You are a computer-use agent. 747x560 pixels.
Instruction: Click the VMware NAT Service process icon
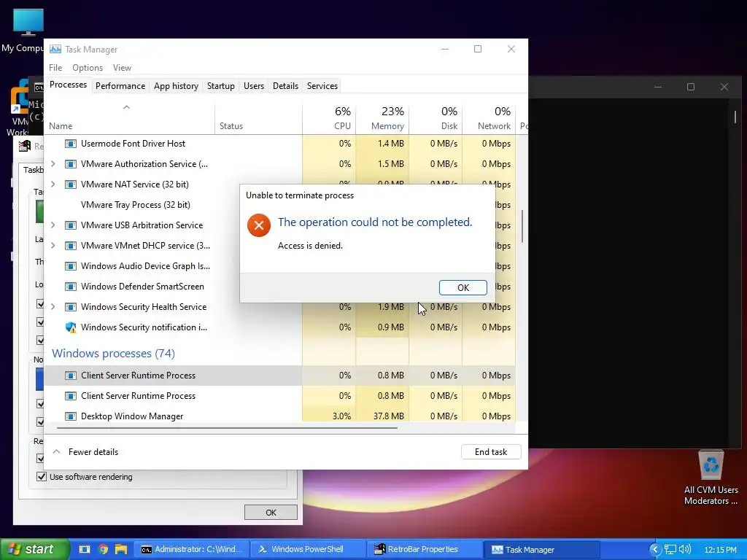(71, 184)
